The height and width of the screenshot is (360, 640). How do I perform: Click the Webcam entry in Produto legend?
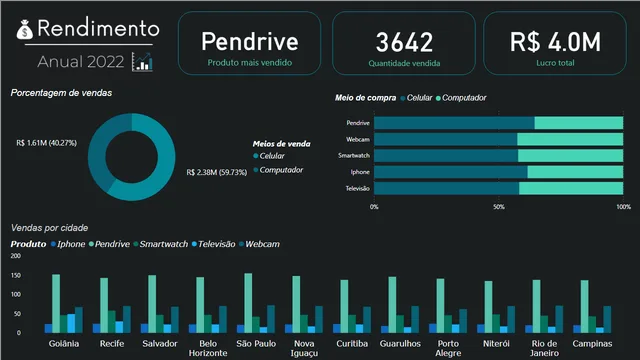pos(260,244)
